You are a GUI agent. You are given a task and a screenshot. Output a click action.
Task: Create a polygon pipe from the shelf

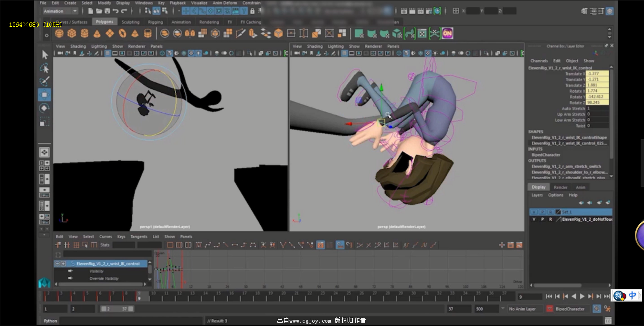(148, 33)
